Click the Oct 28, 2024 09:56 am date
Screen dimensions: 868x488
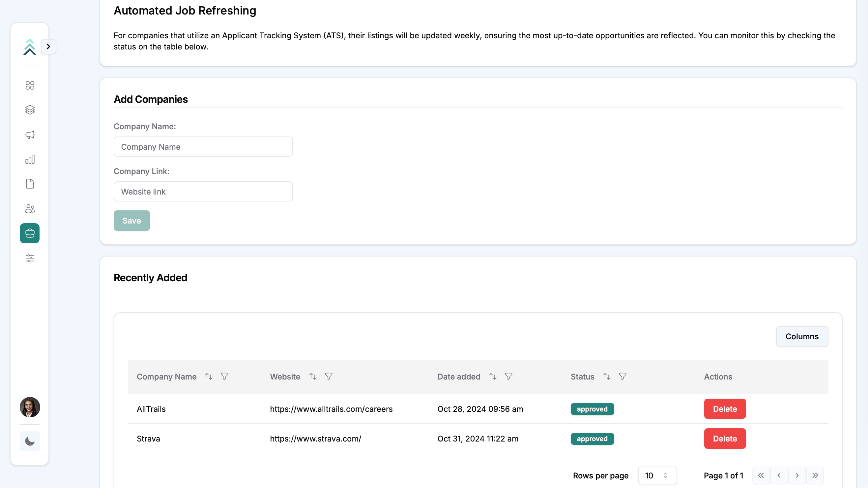click(x=480, y=409)
